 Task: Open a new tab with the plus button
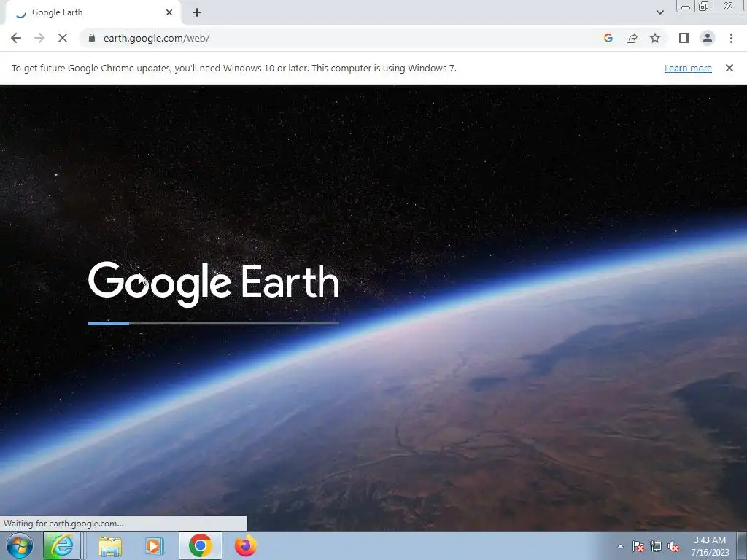[197, 12]
